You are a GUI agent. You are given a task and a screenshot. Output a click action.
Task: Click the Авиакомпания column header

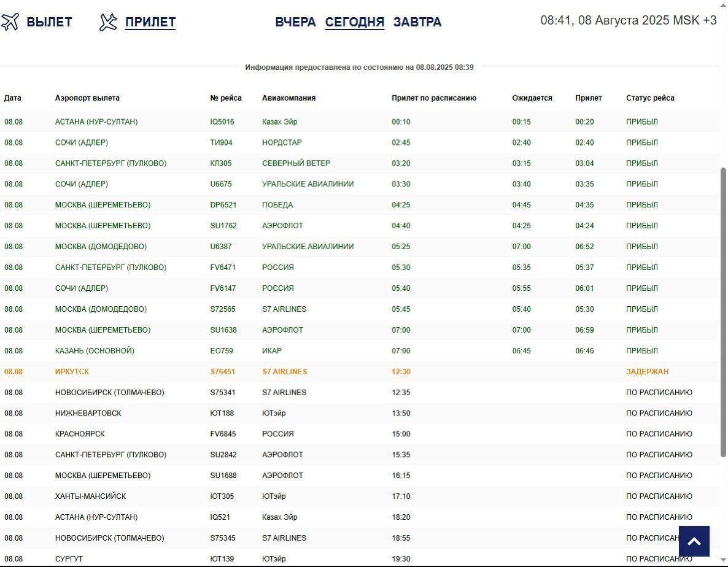coord(288,98)
